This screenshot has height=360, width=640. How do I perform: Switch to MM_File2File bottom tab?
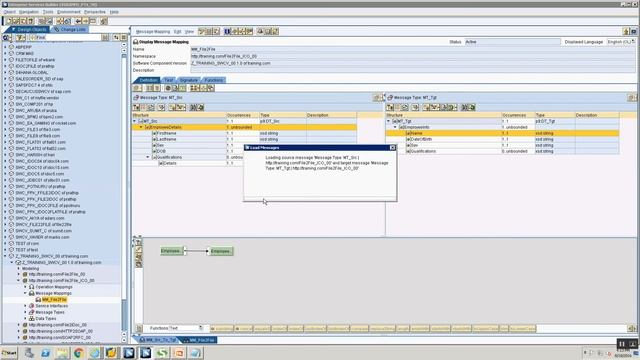coord(198,340)
